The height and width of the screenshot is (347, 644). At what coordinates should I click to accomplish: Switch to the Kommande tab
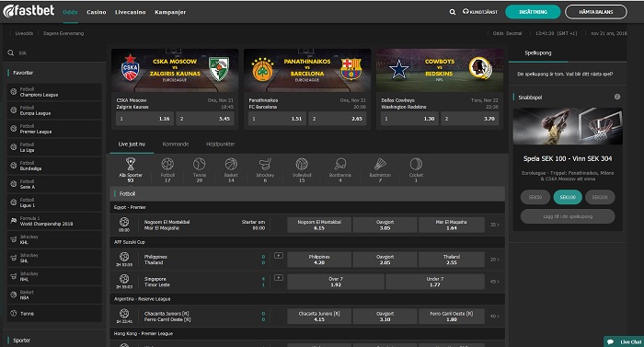click(x=176, y=144)
